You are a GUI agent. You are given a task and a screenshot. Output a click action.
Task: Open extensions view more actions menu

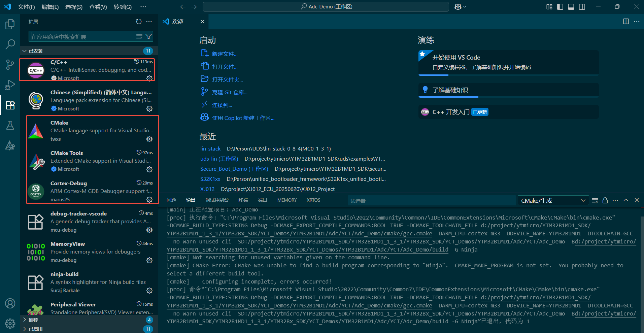click(149, 22)
